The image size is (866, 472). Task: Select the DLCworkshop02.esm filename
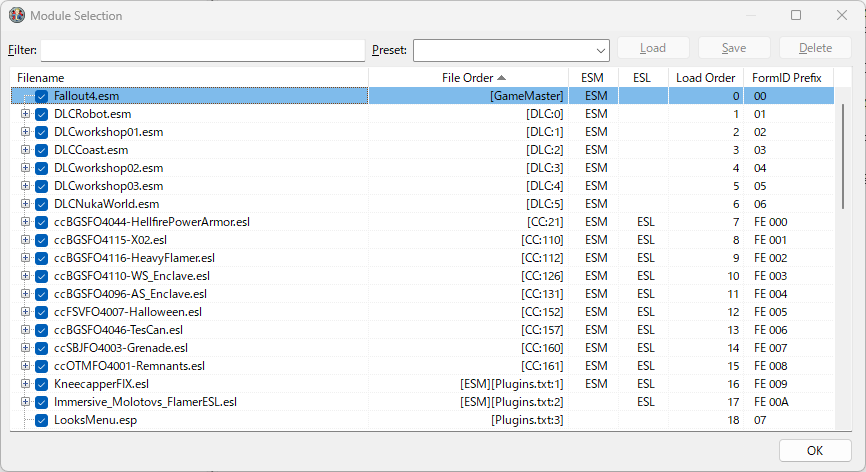coord(108,168)
